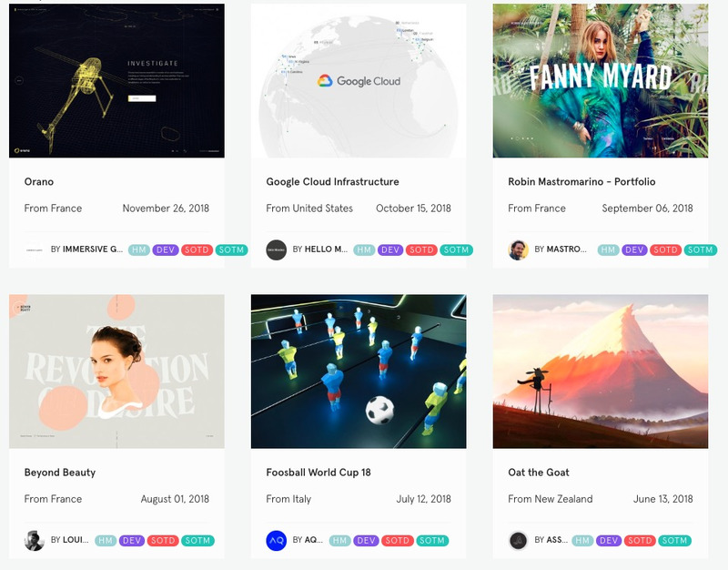This screenshot has height=570, width=728.
Task: Open the Google Cloud Infrastructure thumbnail
Action: coord(359,81)
